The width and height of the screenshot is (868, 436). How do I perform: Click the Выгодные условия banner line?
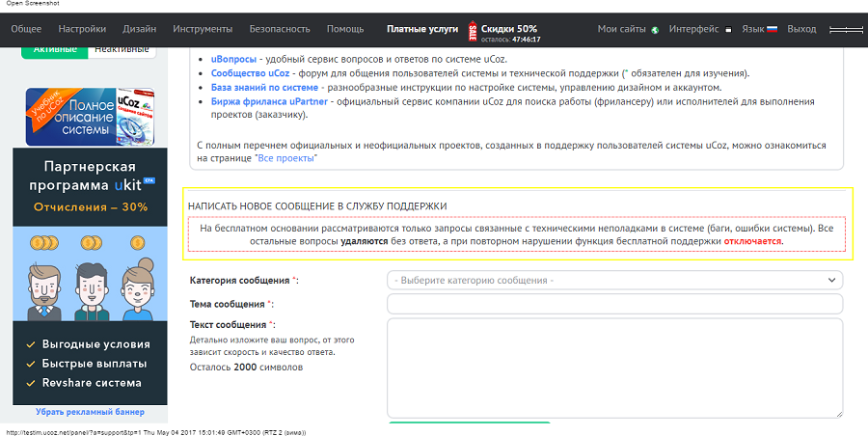[96, 344]
